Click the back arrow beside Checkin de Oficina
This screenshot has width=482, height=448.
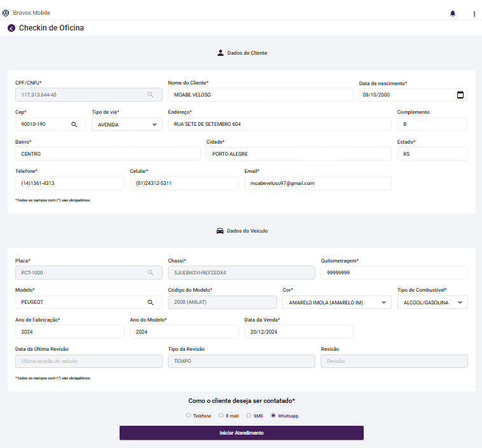[11, 28]
